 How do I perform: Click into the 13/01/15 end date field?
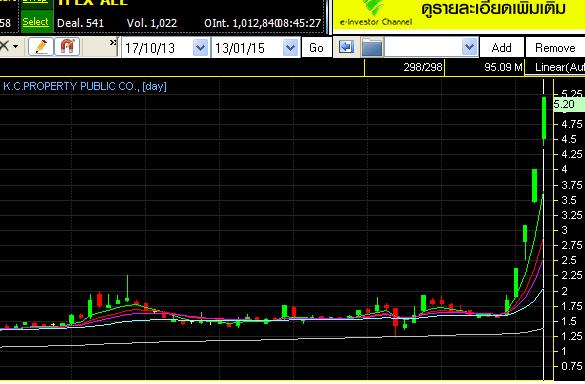pyautogui.click(x=247, y=48)
